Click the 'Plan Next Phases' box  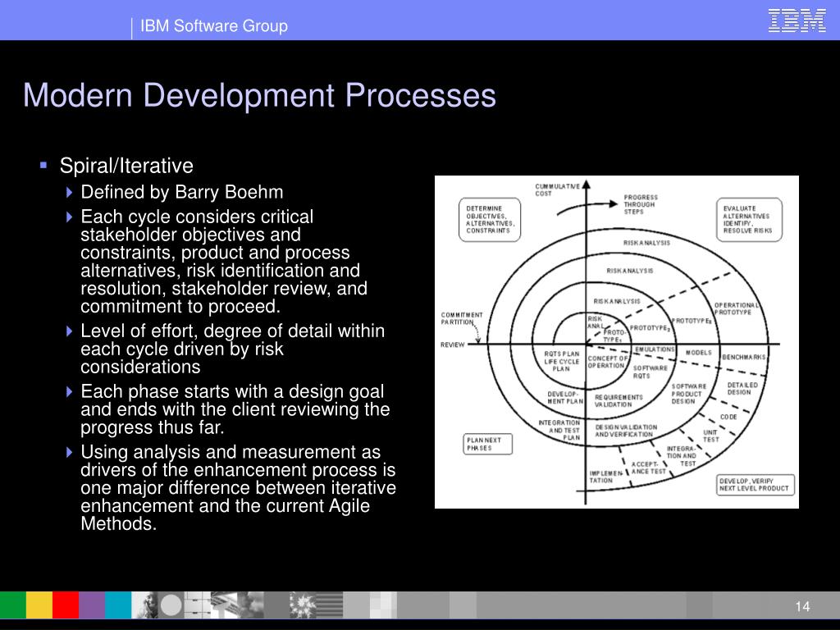[x=487, y=444]
